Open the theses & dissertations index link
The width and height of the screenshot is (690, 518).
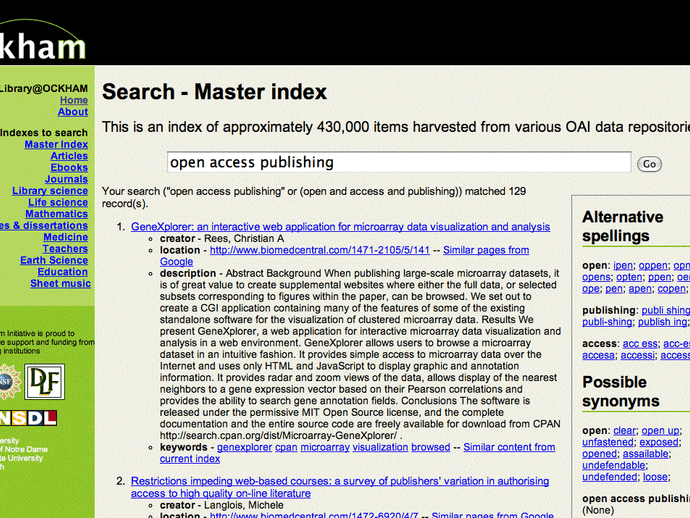44,225
